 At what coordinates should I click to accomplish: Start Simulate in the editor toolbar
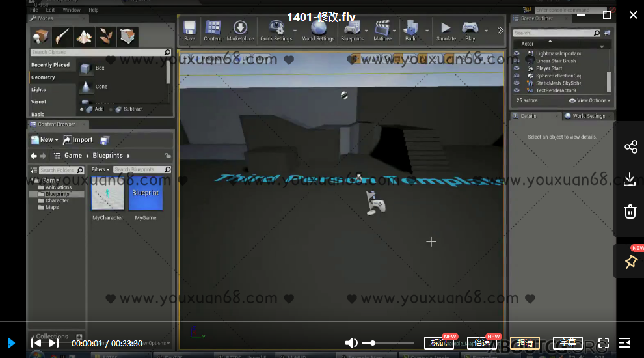(446, 31)
